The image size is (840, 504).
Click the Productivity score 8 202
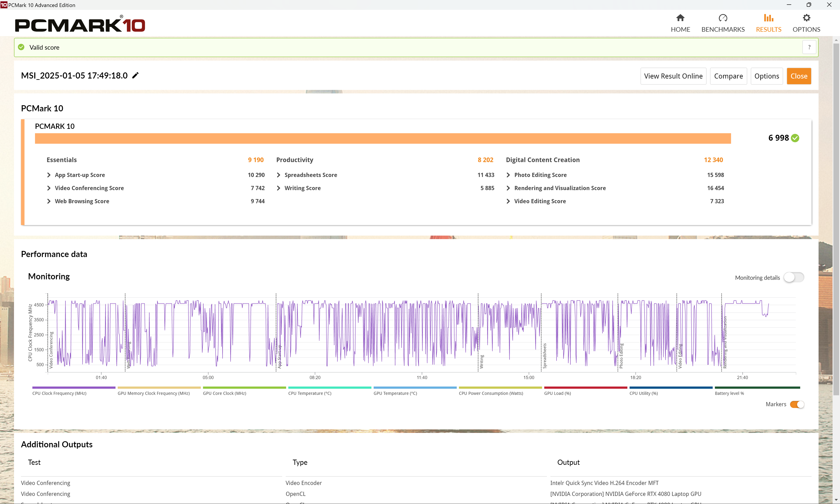(x=486, y=160)
